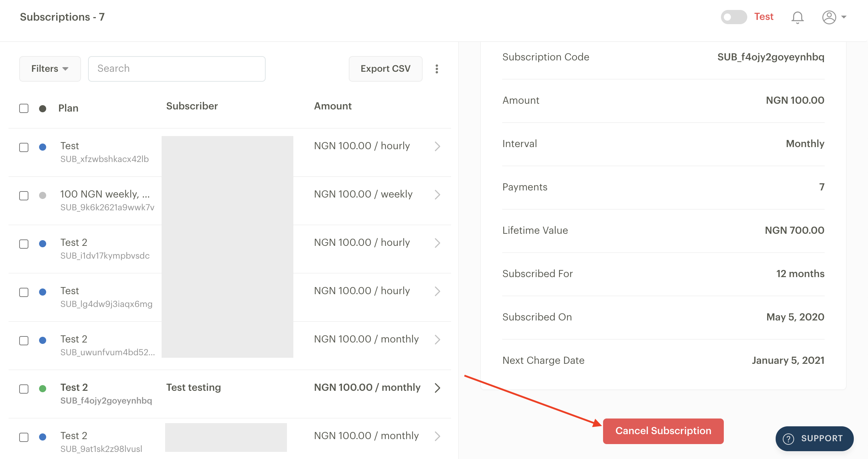Open the Filters dropdown menu
This screenshot has height=459, width=868.
click(49, 68)
